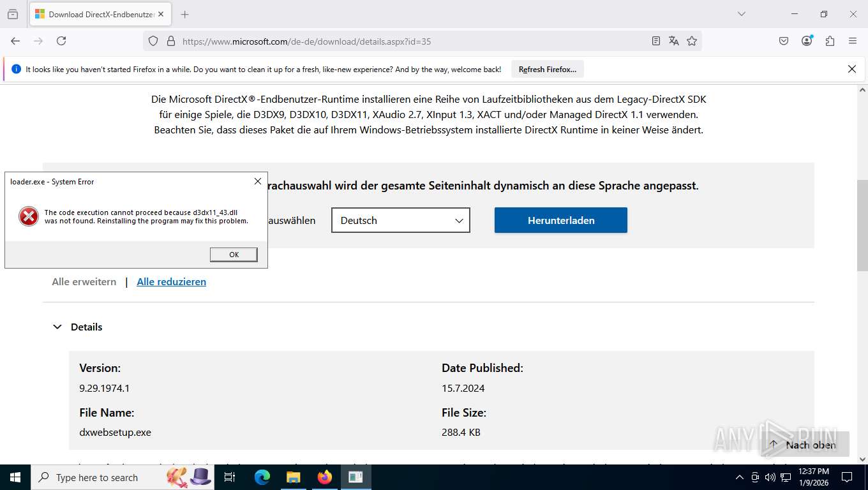Click the Firefox forward arrow
This screenshot has width=868, height=490.
point(38,41)
